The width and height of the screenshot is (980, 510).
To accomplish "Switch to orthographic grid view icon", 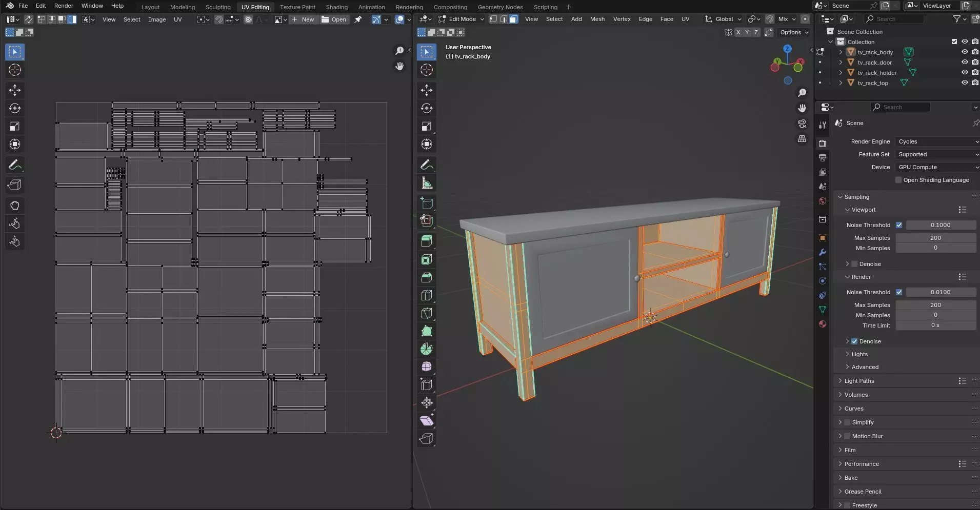I will pyautogui.click(x=802, y=139).
